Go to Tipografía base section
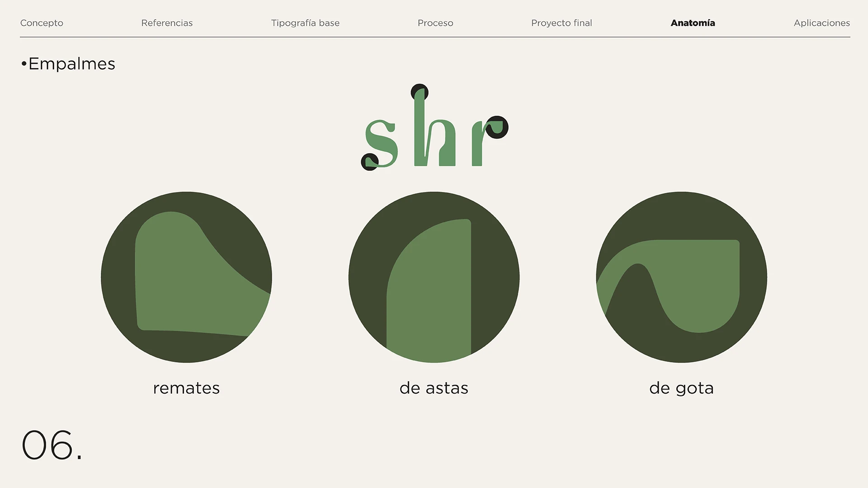The height and width of the screenshot is (488, 868). coord(305,23)
